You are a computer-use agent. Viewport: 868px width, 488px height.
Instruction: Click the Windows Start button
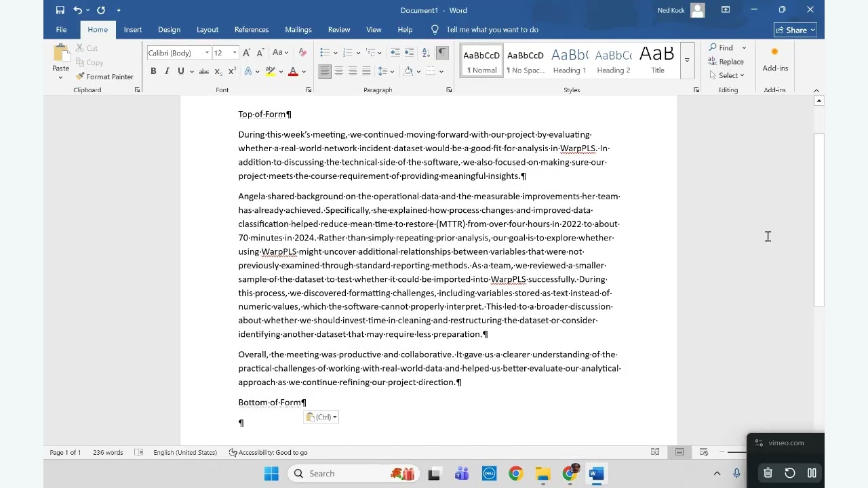(271, 474)
